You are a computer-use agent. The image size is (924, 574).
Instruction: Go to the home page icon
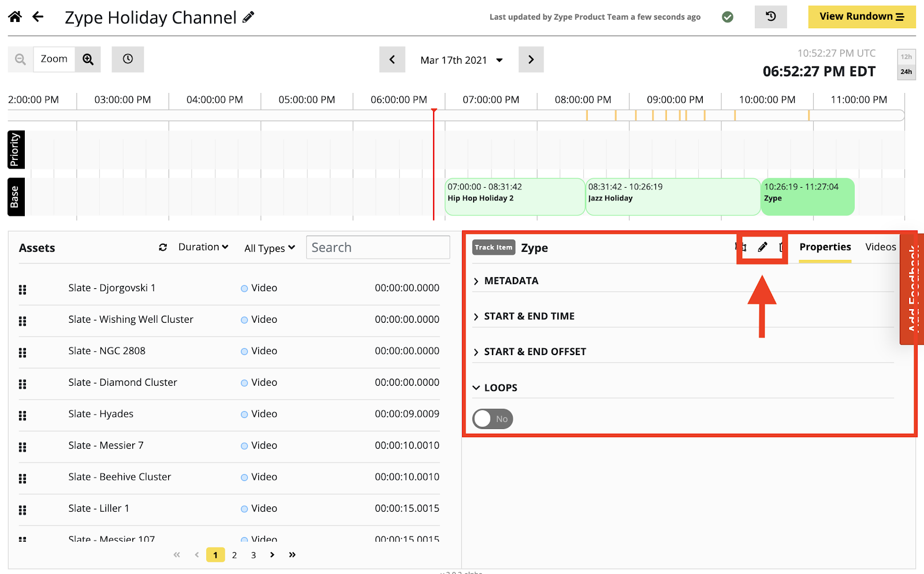[x=15, y=17]
